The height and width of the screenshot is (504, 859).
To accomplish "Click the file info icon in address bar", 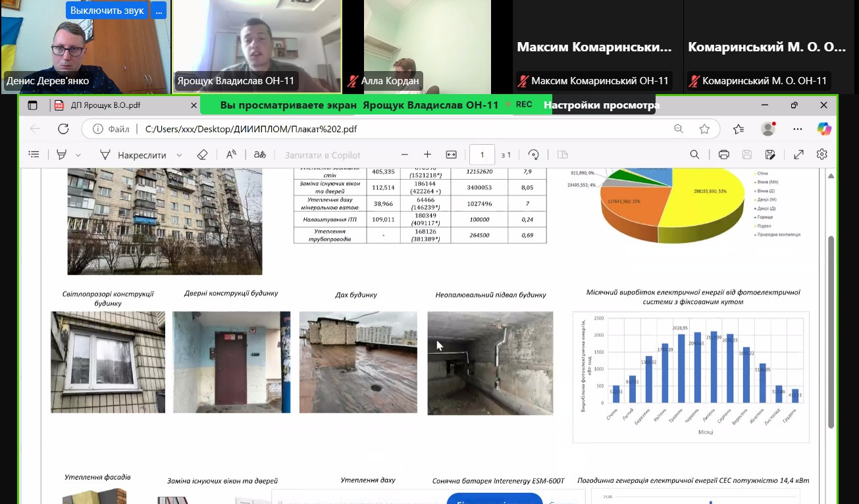I will click(x=97, y=129).
